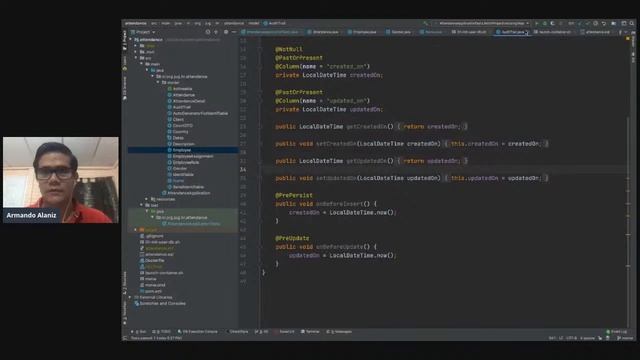
Task: Expand External Libraries node
Action: click(x=131, y=297)
